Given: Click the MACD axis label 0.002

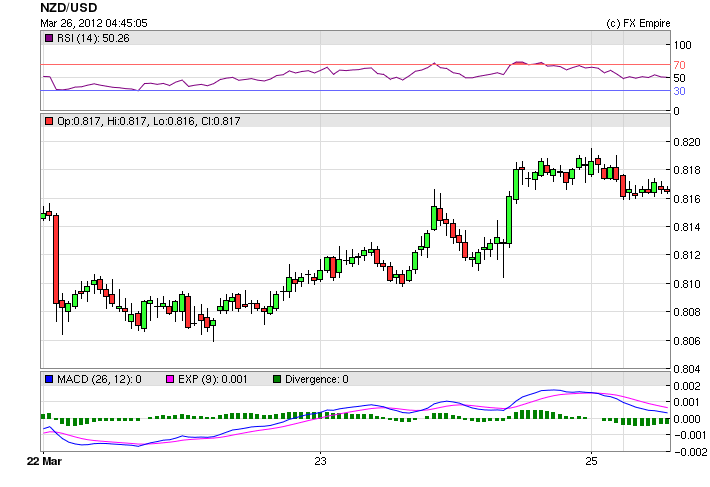Looking at the screenshot, I should coord(687,386).
